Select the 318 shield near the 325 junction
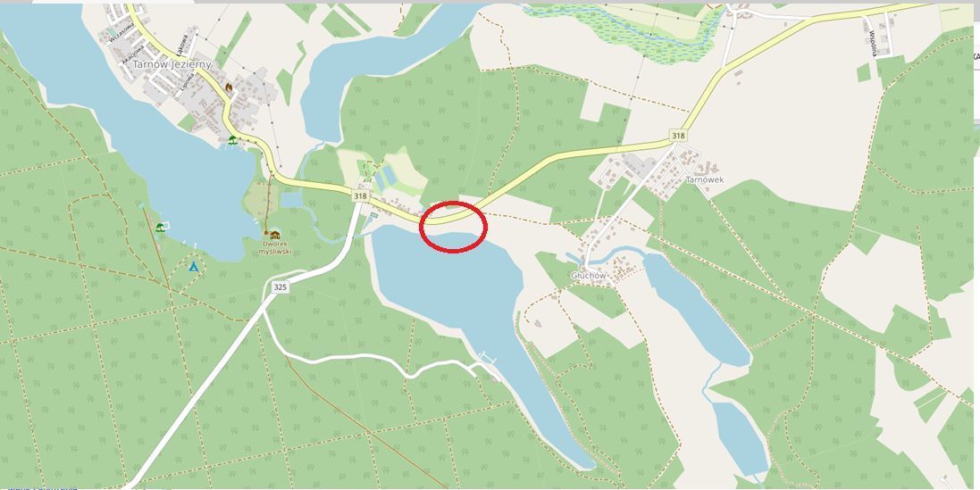980x490 pixels. pos(360,196)
